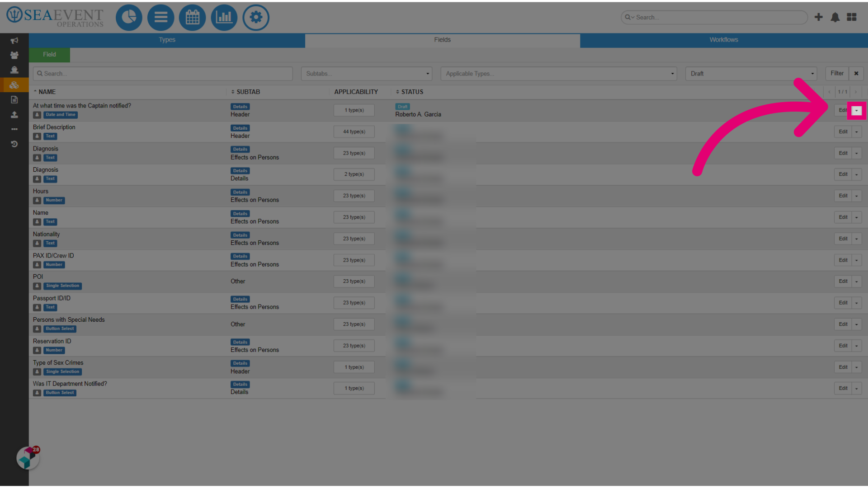Expand actions arrow for POI row
Image resolution: width=868 pixels, height=488 pixels.
857,282
